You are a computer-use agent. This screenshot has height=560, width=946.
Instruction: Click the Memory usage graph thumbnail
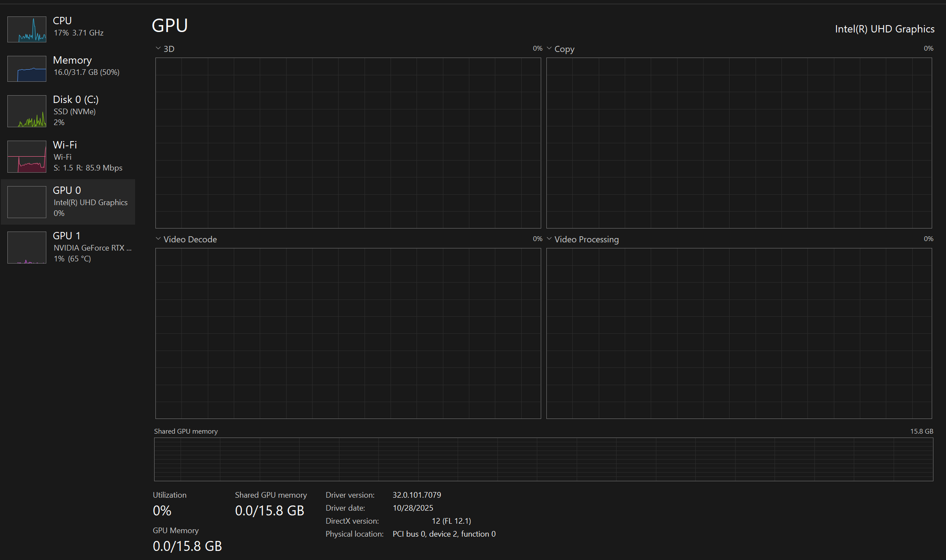tap(27, 69)
